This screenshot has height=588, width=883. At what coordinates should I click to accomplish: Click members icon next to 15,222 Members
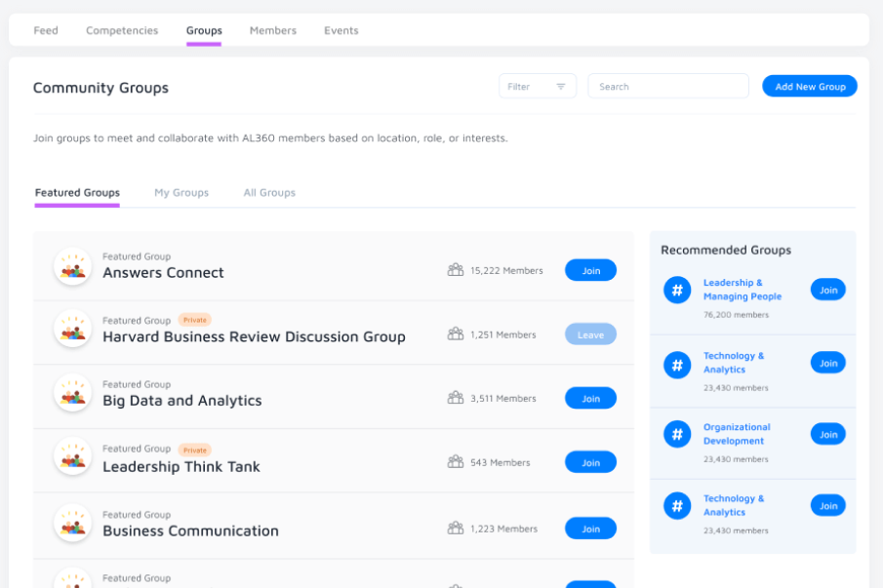[456, 270]
